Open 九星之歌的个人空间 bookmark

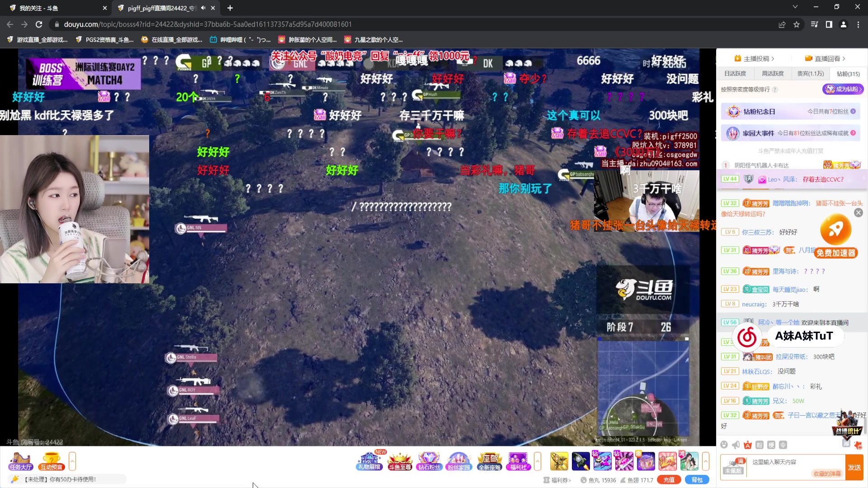click(x=373, y=40)
